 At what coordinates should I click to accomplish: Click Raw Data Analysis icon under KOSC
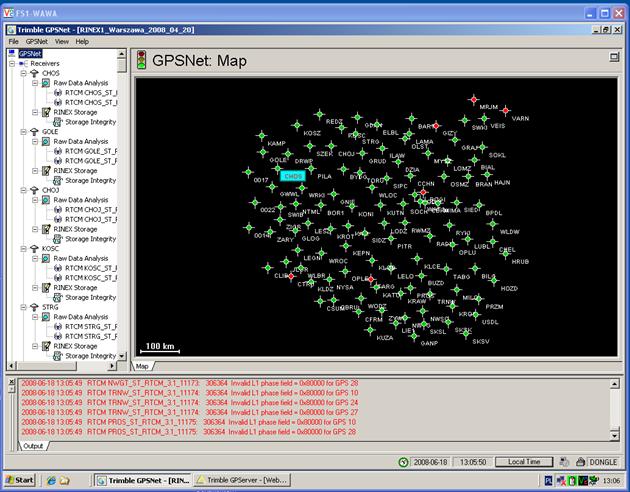(x=46, y=258)
